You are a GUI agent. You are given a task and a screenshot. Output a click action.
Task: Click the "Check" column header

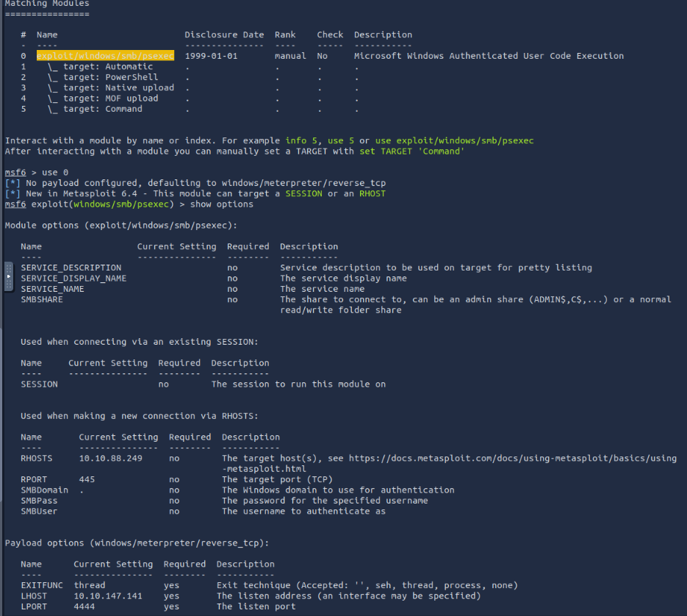331,35
